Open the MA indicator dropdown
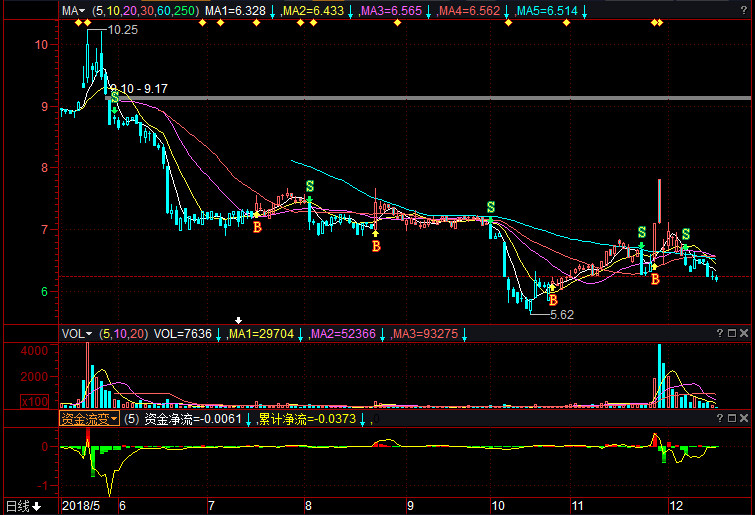Image resolution: width=755 pixels, height=515 pixels. (72, 10)
